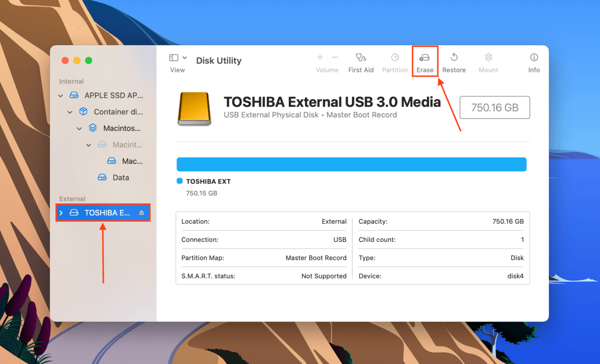
Task: Click the Child count value 1
Action: click(522, 239)
